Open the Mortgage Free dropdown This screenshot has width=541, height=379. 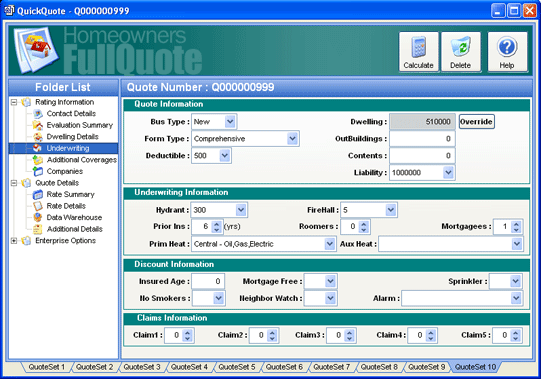[330, 281]
